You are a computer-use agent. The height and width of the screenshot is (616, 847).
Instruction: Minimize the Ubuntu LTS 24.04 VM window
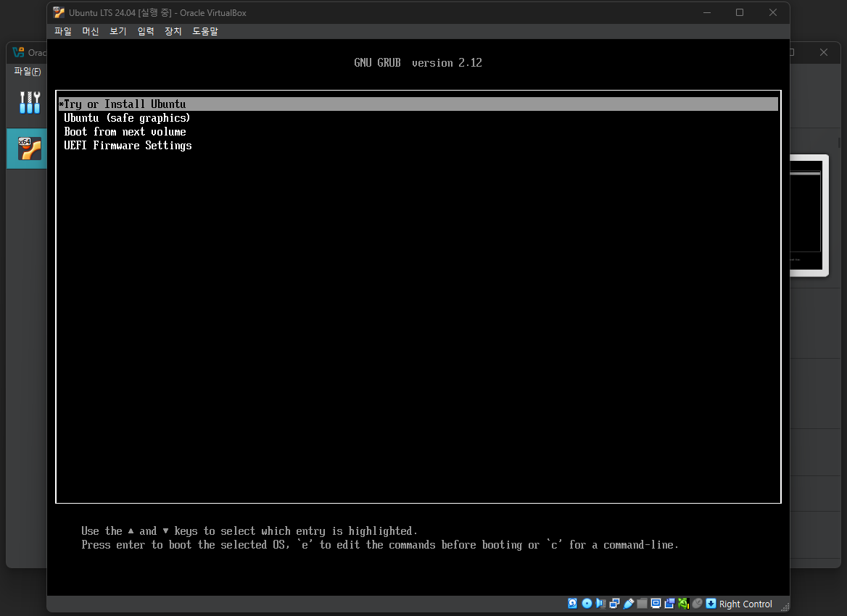tap(706, 12)
